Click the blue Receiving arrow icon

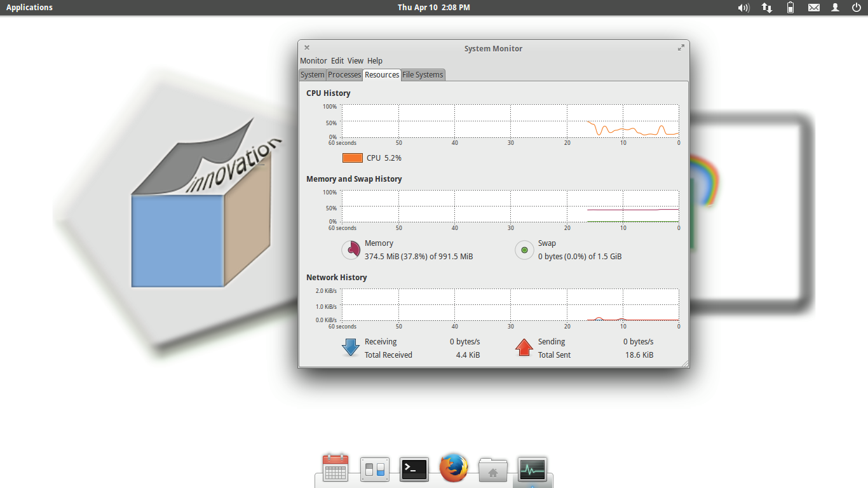tap(351, 348)
